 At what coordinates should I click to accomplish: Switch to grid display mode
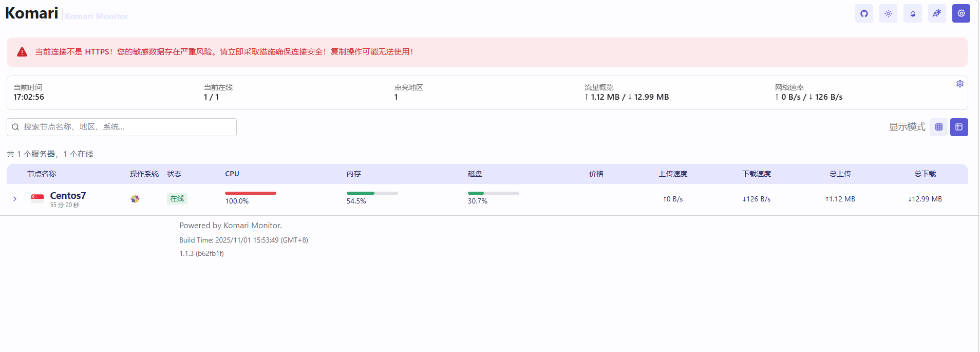pyautogui.click(x=939, y=127)
